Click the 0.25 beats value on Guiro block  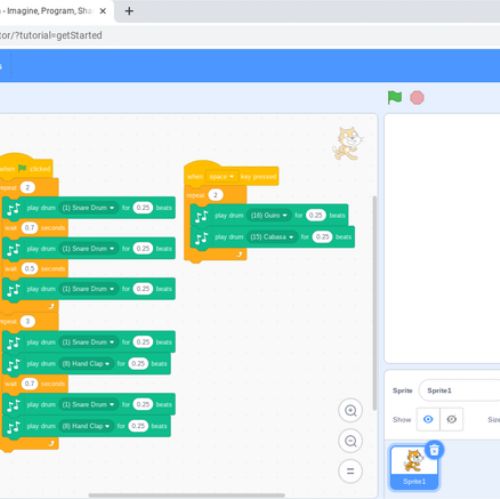point(316,215)
